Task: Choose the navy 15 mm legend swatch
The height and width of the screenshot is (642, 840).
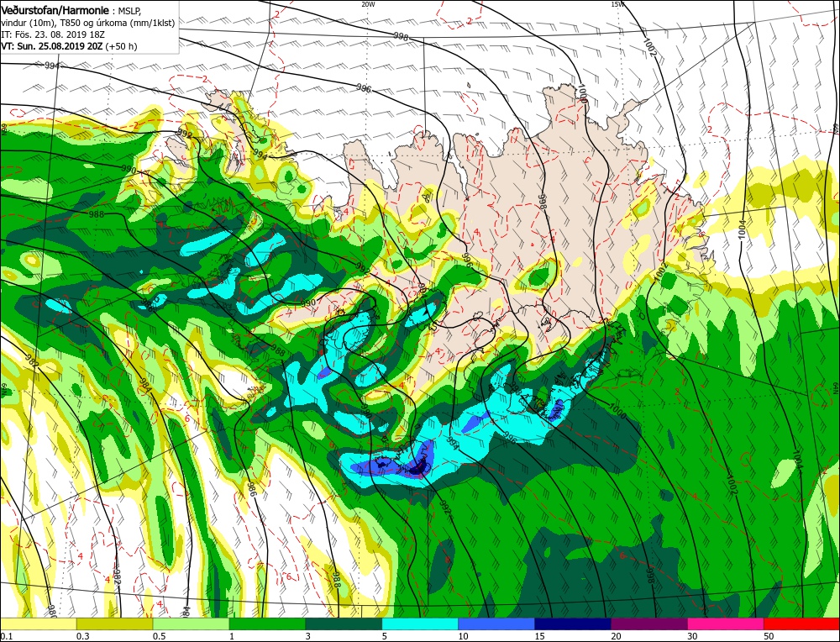Action: (x=573, y=624)
